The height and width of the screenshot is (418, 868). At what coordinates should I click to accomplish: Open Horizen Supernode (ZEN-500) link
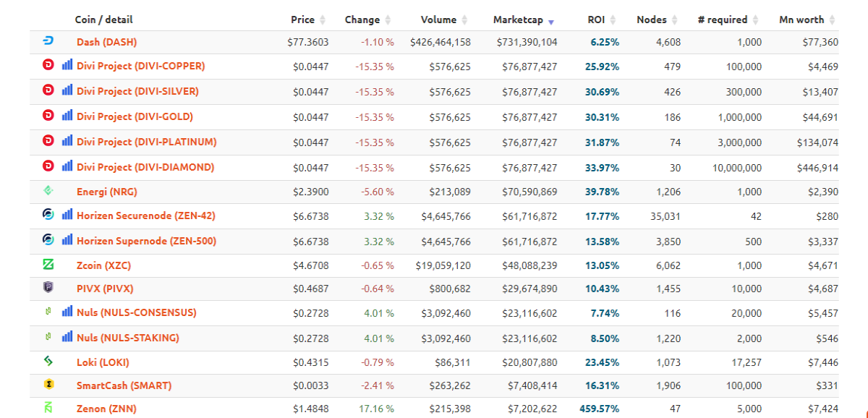point(146,241)
